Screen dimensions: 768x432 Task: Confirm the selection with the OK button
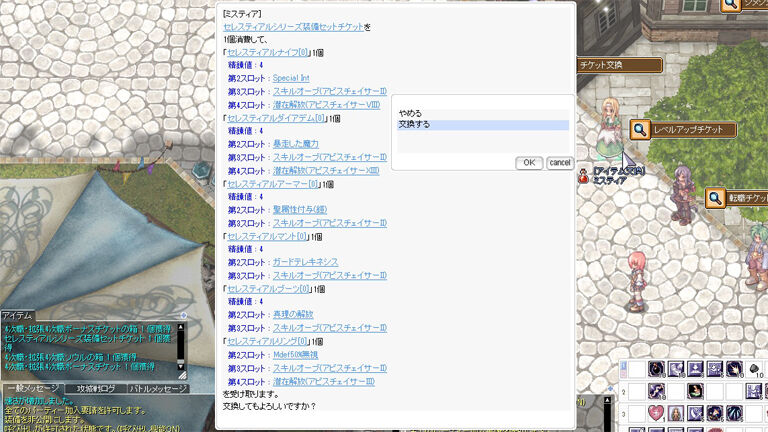[529, 163]
